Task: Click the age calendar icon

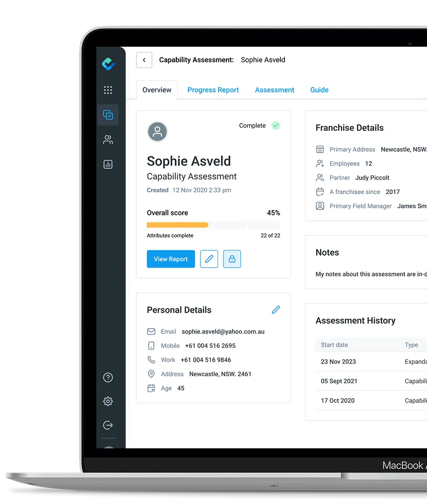Action: [151, 388]
